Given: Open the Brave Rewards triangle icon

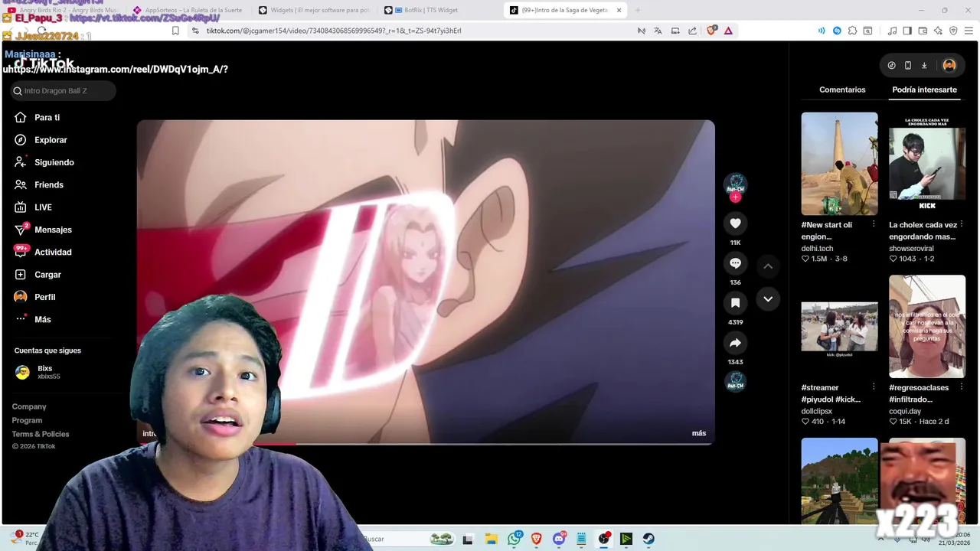Looking at the screenshot, I should 728,31.
